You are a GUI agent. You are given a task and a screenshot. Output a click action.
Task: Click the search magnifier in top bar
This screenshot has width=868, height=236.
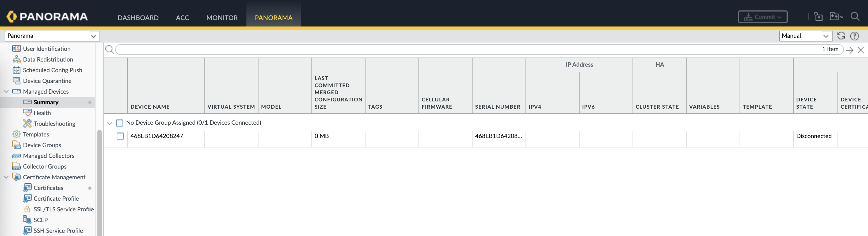pyautogui.click(x=855, y=17)
